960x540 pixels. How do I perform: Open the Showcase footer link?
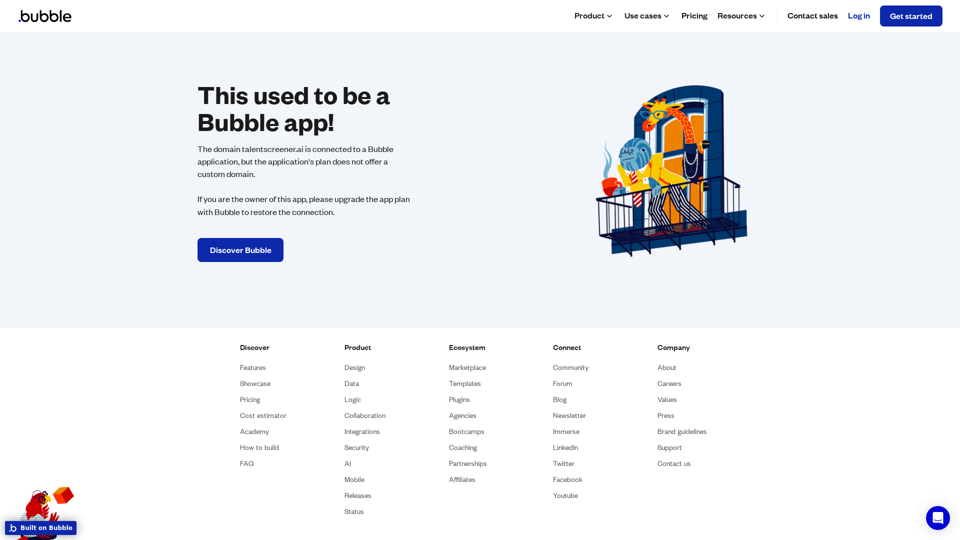coord(255,383)
